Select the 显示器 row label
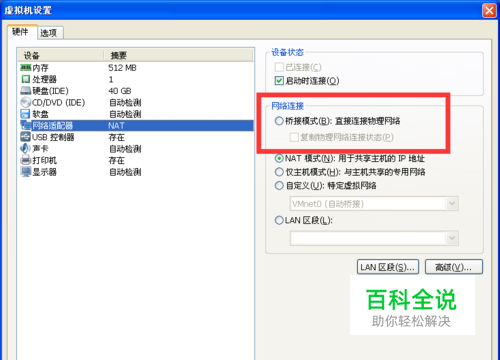 pyautogui.click(x=44, y=172)
